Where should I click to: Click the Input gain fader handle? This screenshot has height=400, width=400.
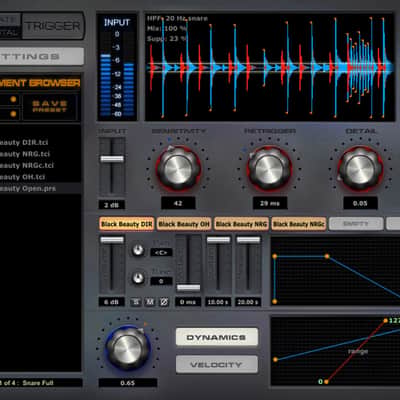coord(112,159)
